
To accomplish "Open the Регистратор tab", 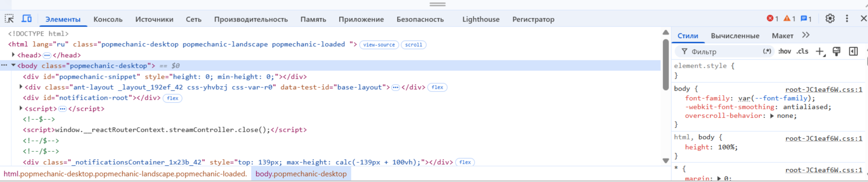I will [x=533, y=19].
